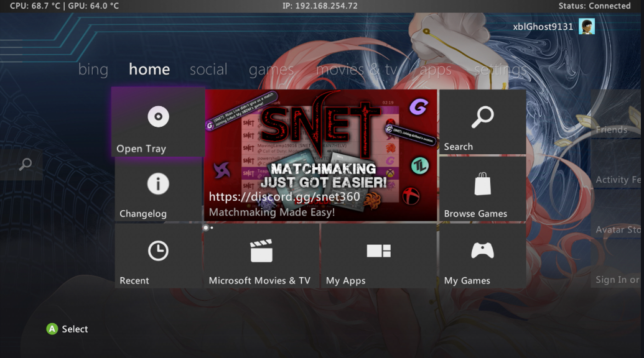Image resolution: width=644 pixels, height=358 pixels.
Task: Switch to the apps tab
Action: click(436, 70)
